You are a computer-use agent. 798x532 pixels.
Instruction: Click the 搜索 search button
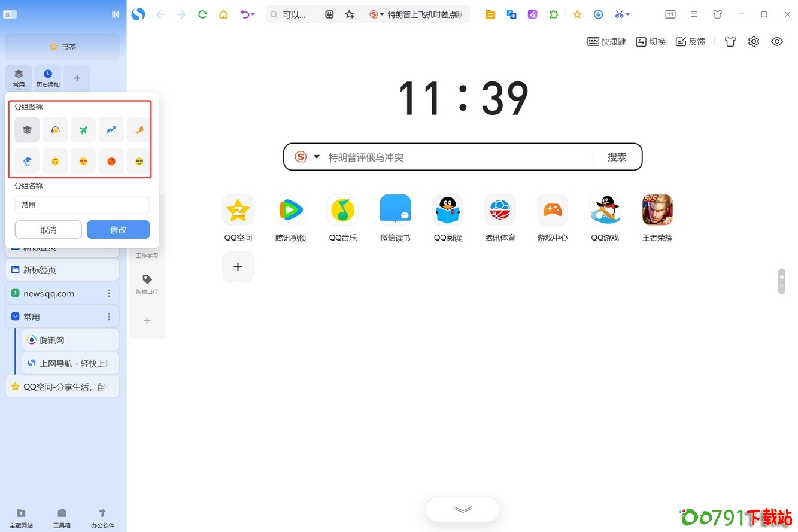point(617,157)
